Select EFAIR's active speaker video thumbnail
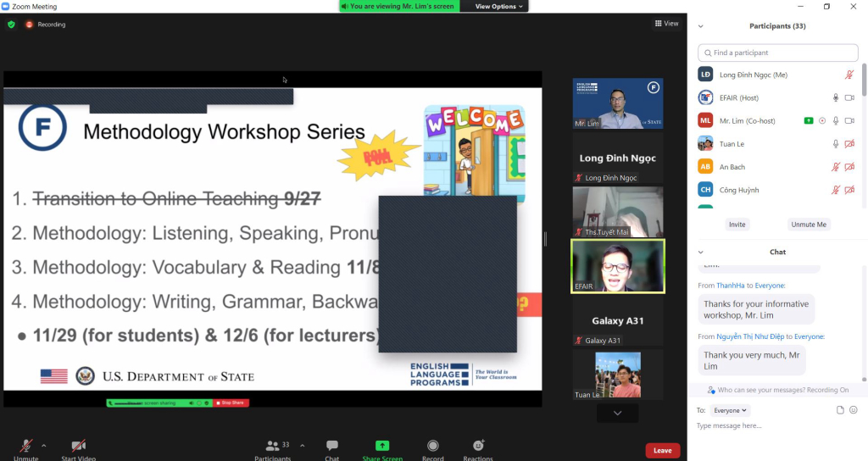868x461 pixels. 618,266
